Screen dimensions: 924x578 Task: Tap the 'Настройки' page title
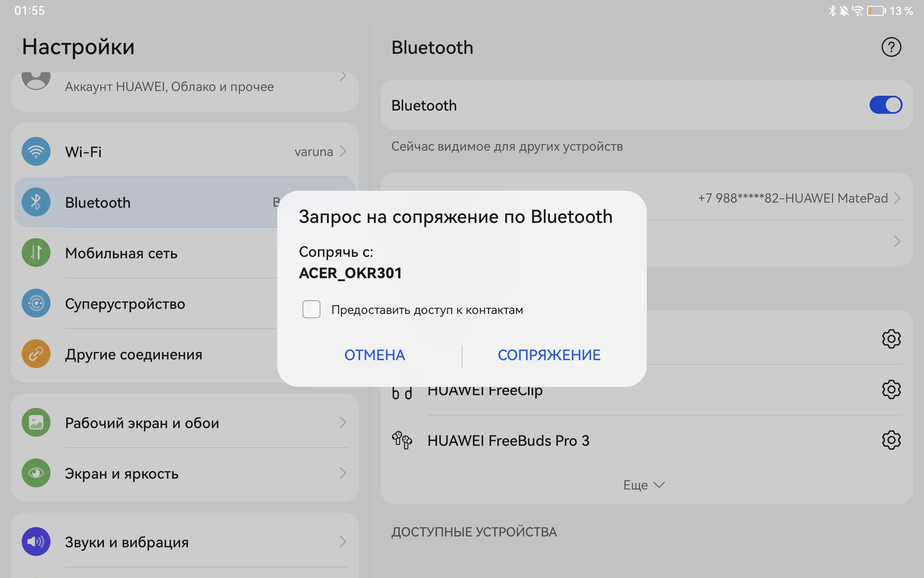[78, 47]
